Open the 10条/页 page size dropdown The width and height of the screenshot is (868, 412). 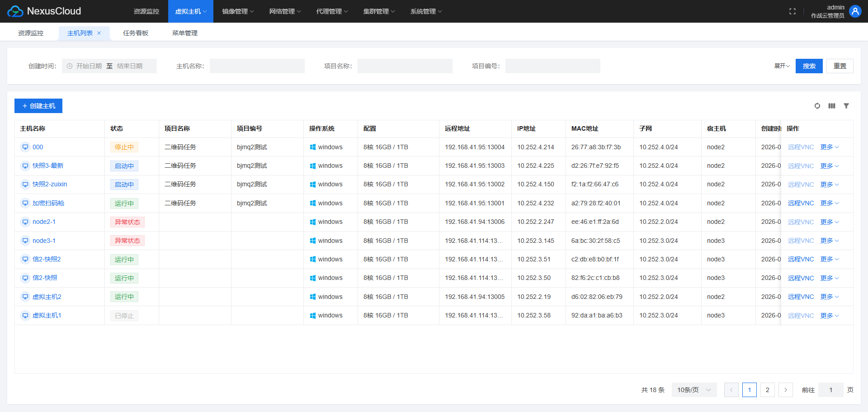point(693,390)
